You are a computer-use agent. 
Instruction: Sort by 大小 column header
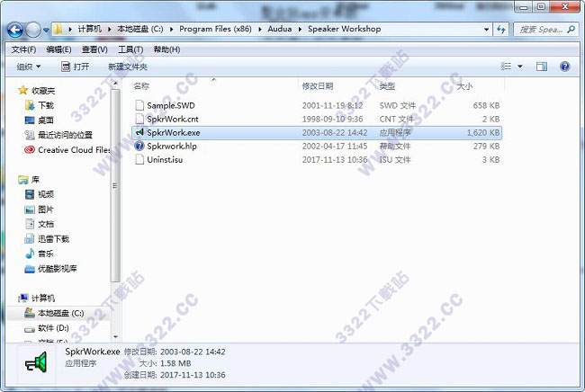(x=464, y=86)
